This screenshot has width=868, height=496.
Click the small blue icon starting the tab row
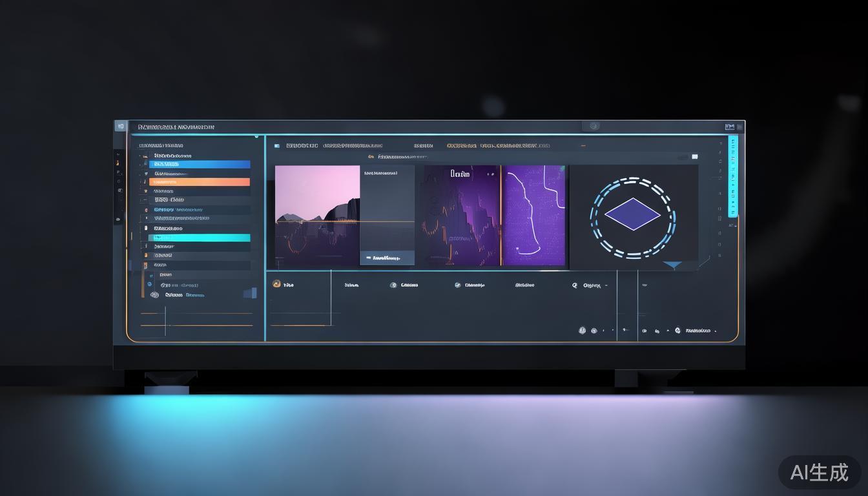(x=276, y=146)
